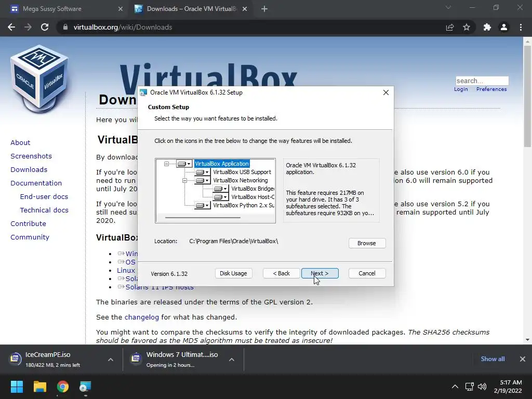Open Chrome from taskbar

(63, 387)
